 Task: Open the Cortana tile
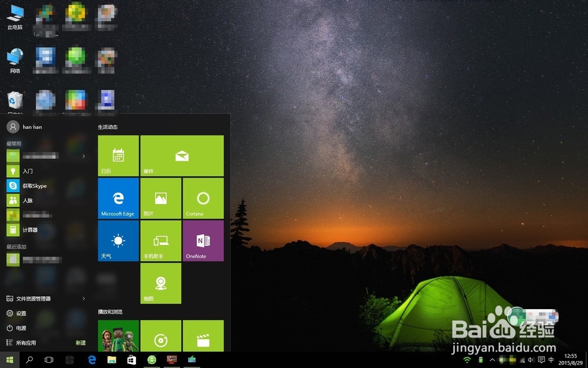pos(203,198)
